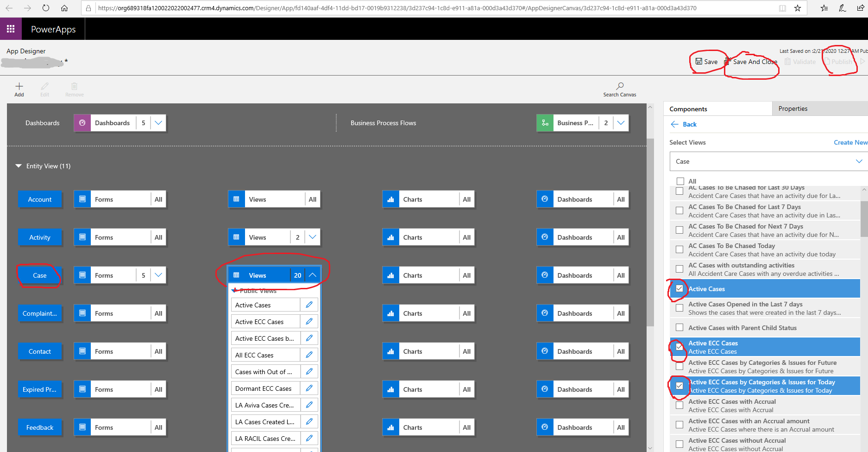Image resolution: width=868 pixels, height=452 pixels.
Task: Open Search Canvas magnifier
Action: (620, 86)
